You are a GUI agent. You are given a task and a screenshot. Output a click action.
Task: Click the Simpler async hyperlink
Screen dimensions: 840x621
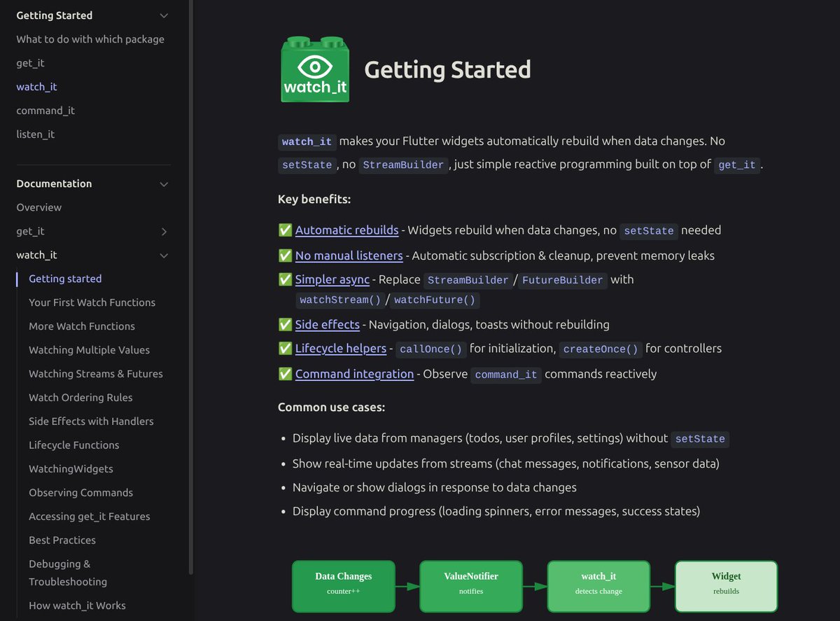coord(332,279)
